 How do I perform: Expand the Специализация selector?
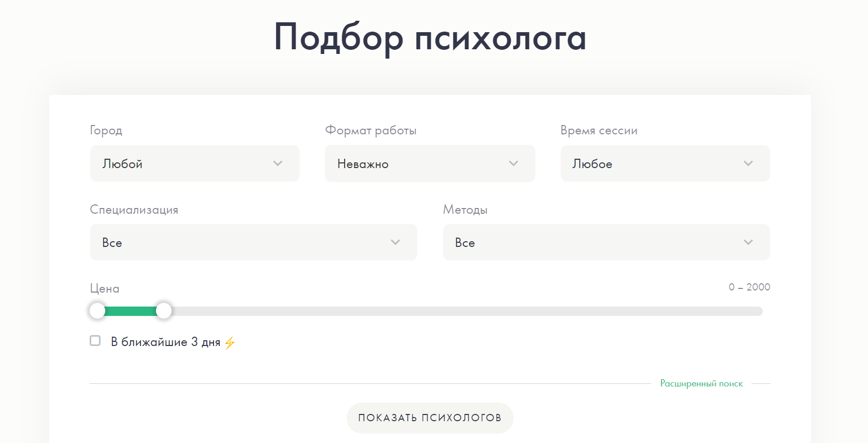(253, 242)
